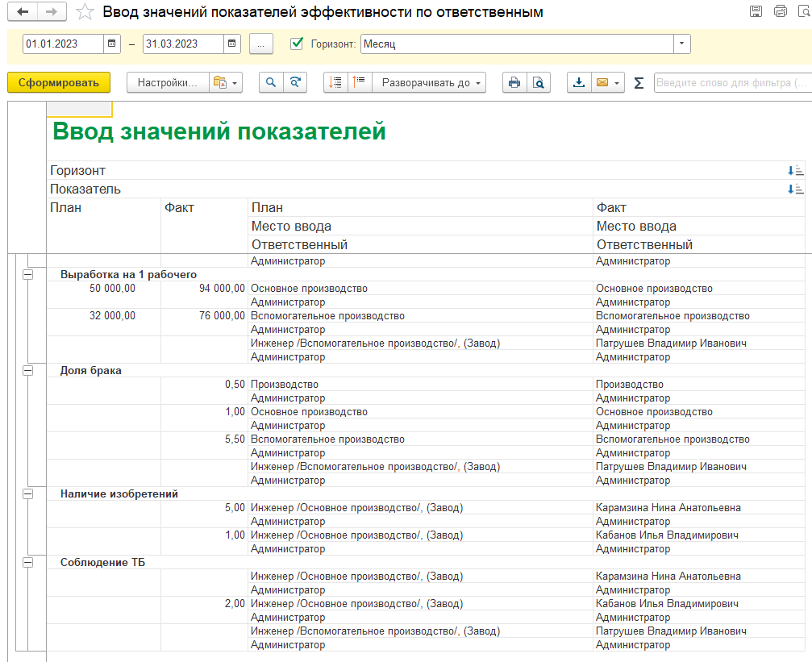The image size is (812, 662).
Task: Click the report title Ввод значений показателей
Action: click(219, 131)
